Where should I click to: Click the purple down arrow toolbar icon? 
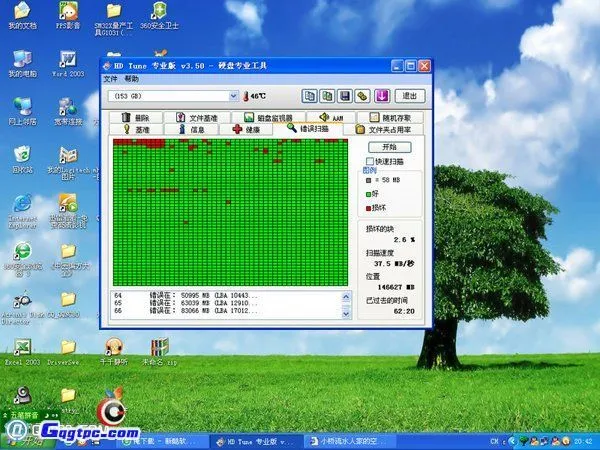pyautogui.click(x=380, y=96)
